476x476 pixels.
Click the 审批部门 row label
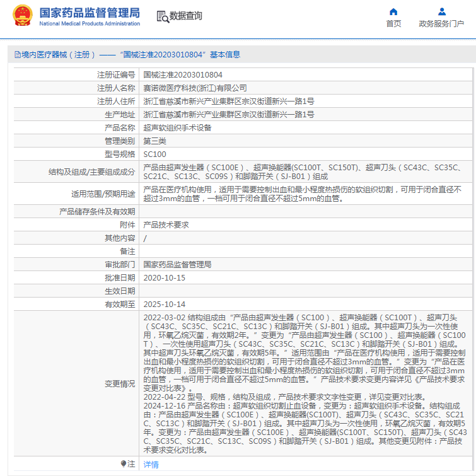[120, 264]
